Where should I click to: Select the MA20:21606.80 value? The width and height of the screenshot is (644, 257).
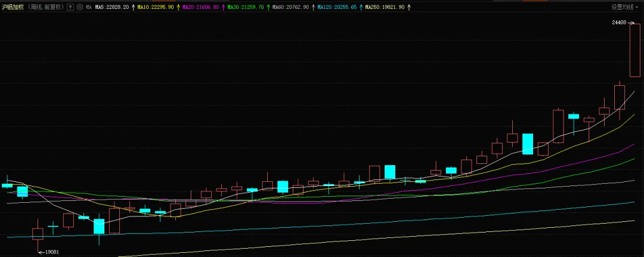[201, 7]
